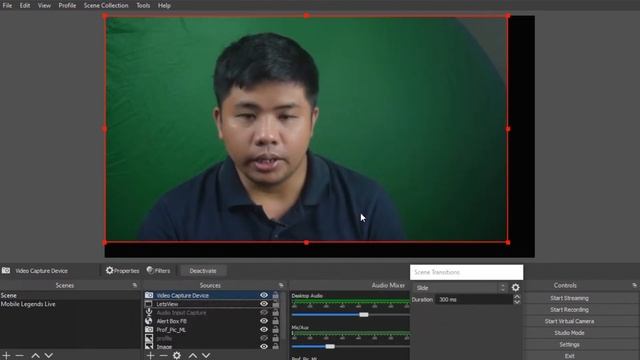
Task: Toggle the lock on Prof_Pic_ML source
Action: pos(276,329)
